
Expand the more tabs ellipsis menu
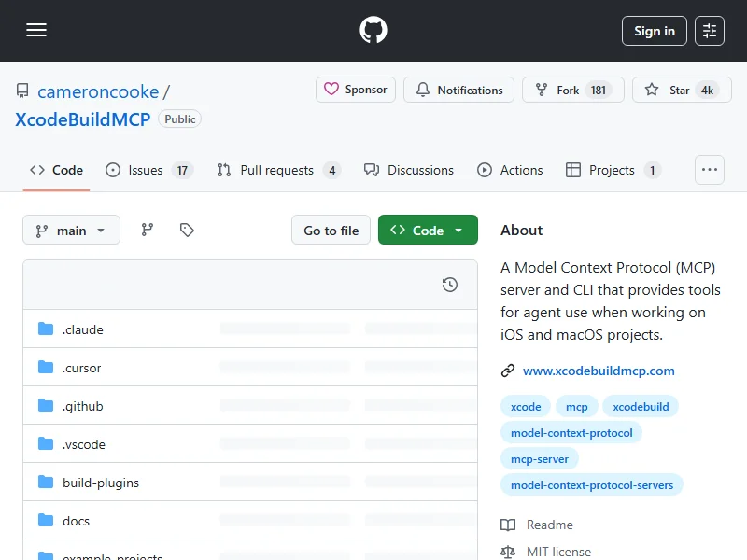click(710, 170)
